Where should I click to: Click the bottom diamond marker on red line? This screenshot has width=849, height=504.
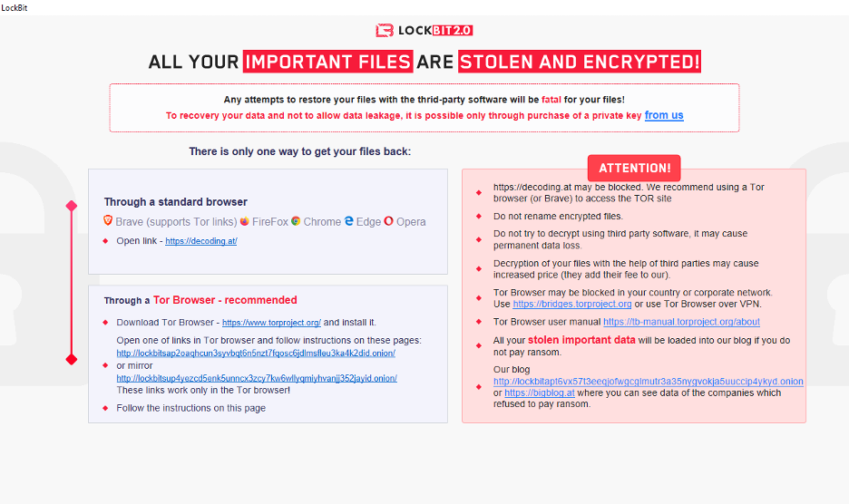tap(72, 360)
